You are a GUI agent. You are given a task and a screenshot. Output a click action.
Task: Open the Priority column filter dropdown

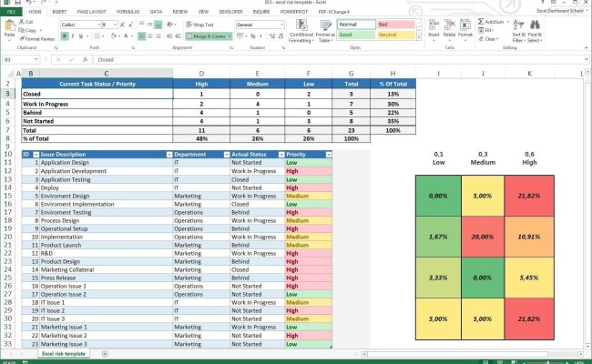click(329, 155)
